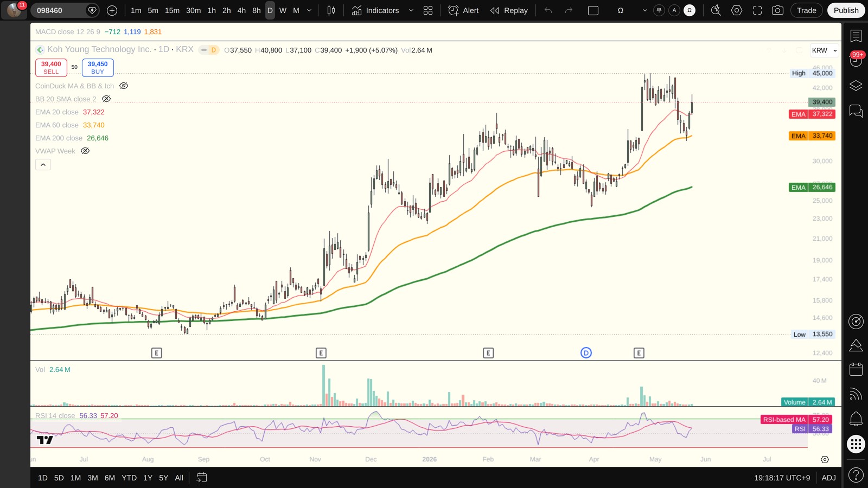The width and height of the screenshot is (868, 488).
Task: Open the layout grid setup icon
Action: click(428, 10)
